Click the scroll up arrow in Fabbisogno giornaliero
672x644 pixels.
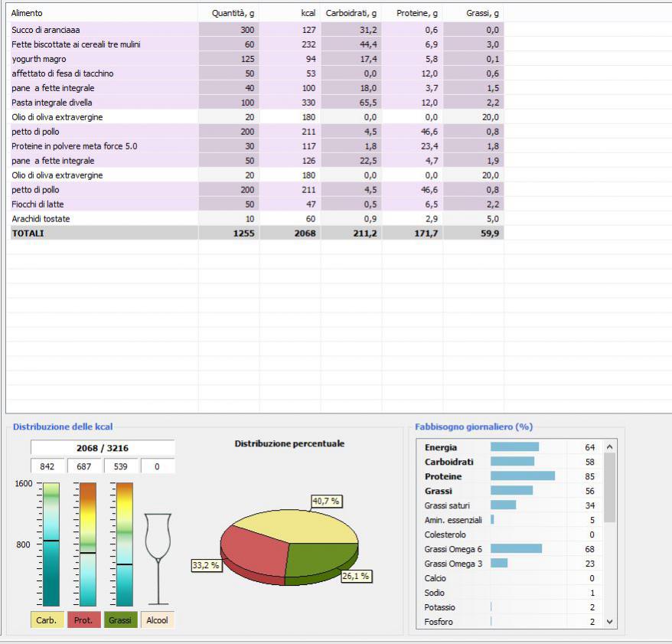pyautogui.click(x=609, y=447)
